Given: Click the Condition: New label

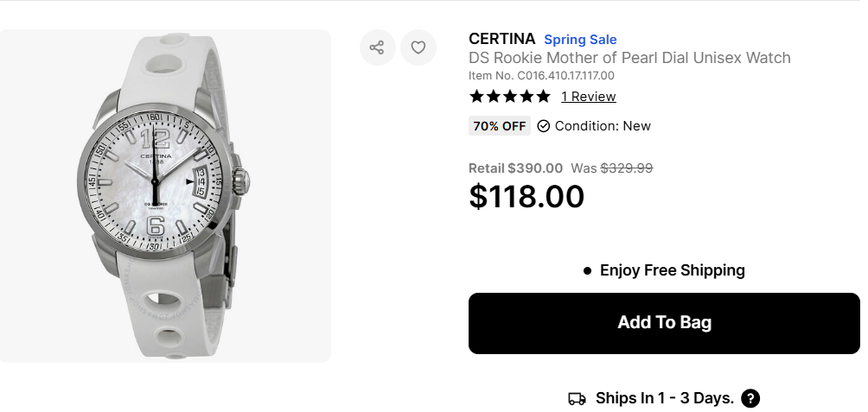Looking at the screenshot, I should pyautogui.click(x=603, y=126).
